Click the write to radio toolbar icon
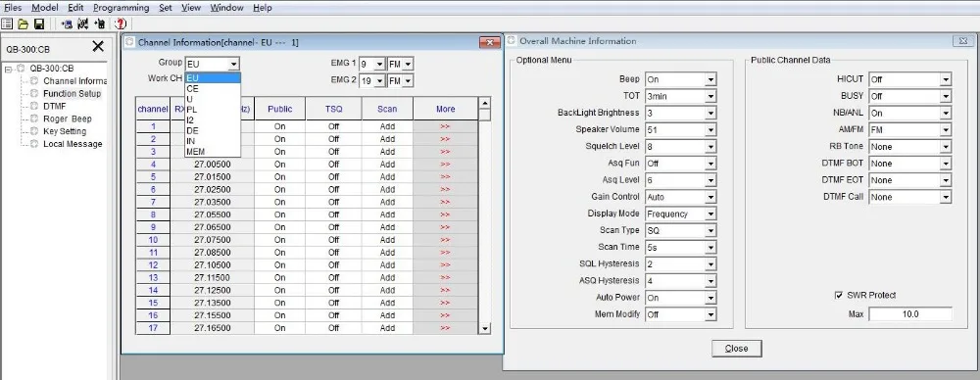Screen dimensions: 980x380 (x=99, y=24)
